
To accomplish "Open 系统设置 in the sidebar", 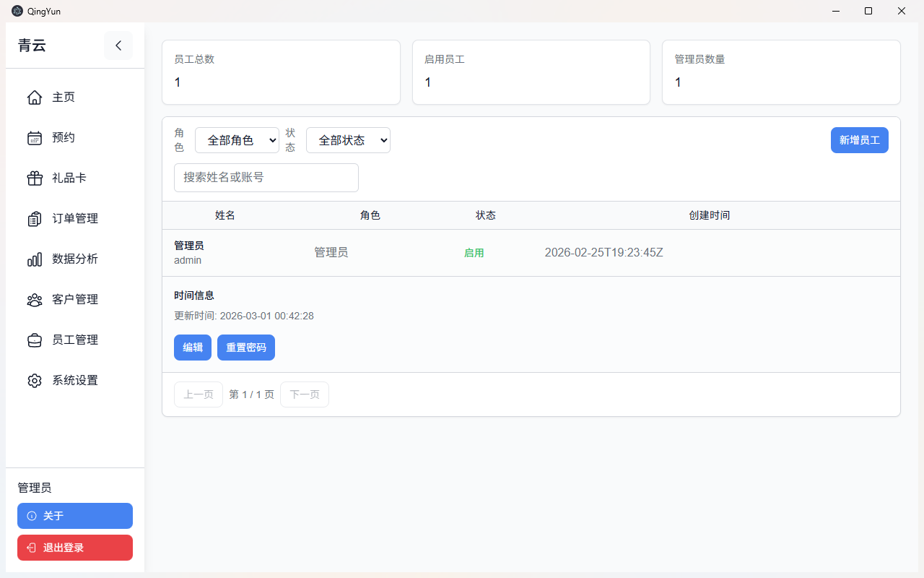I will (75, 381).
